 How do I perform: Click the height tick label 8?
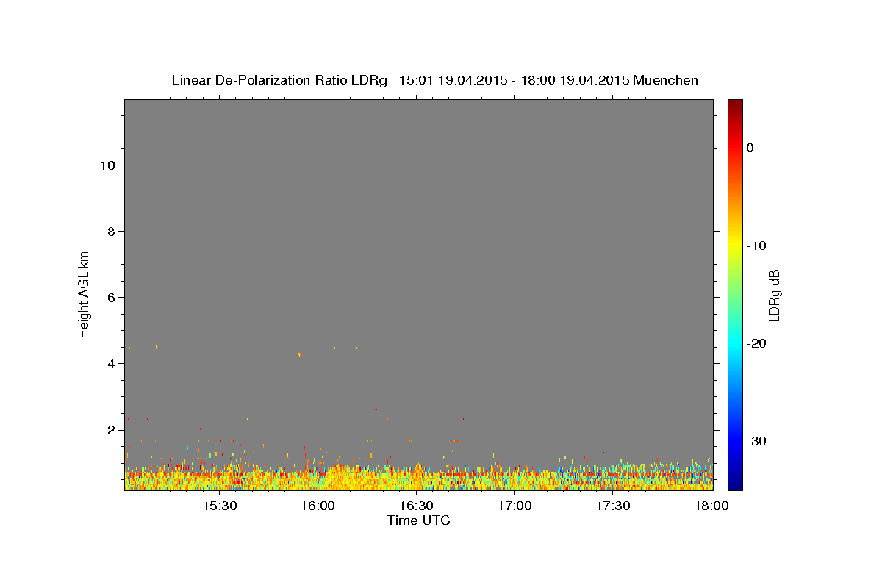point(110,232)
